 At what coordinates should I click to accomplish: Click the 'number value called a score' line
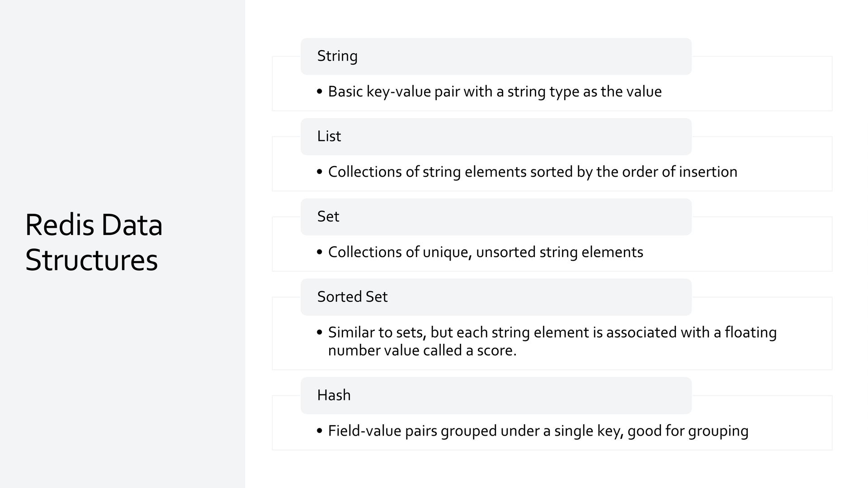tap(422, 351)
